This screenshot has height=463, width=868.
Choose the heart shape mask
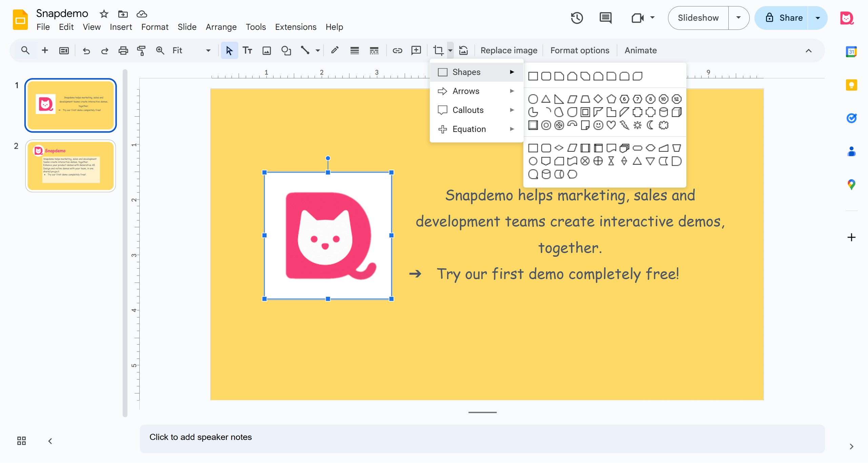(x=611, y=125)
